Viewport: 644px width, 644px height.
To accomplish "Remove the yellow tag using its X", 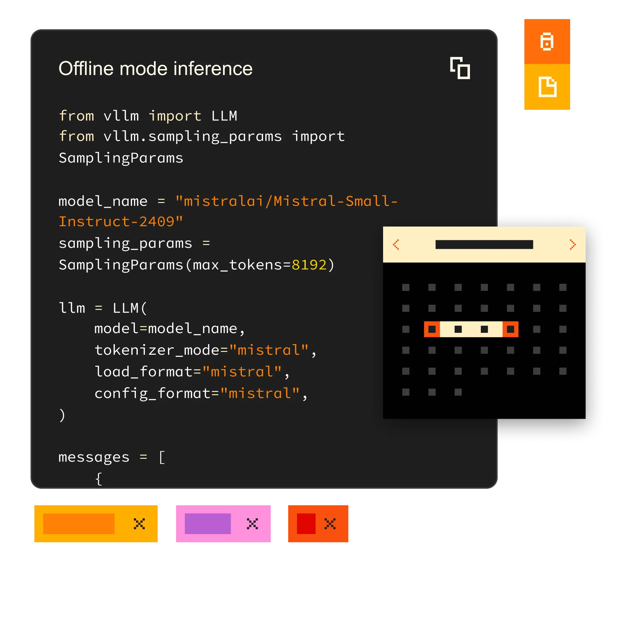I will coord(139,524).
